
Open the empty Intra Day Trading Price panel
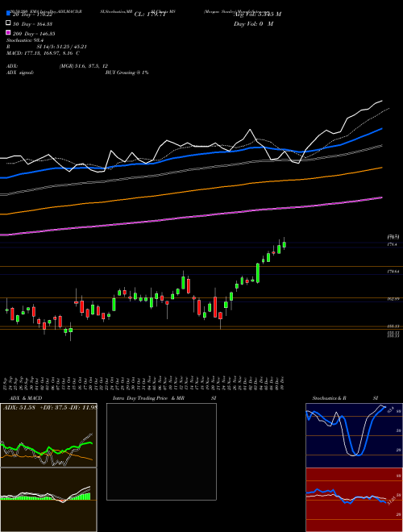[x=161, y=451]
